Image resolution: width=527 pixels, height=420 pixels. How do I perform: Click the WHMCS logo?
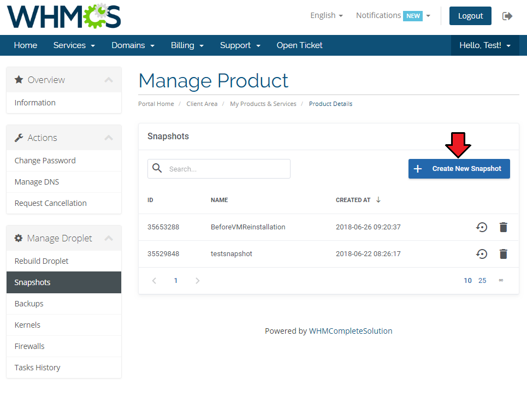click(x=64, y=16)
